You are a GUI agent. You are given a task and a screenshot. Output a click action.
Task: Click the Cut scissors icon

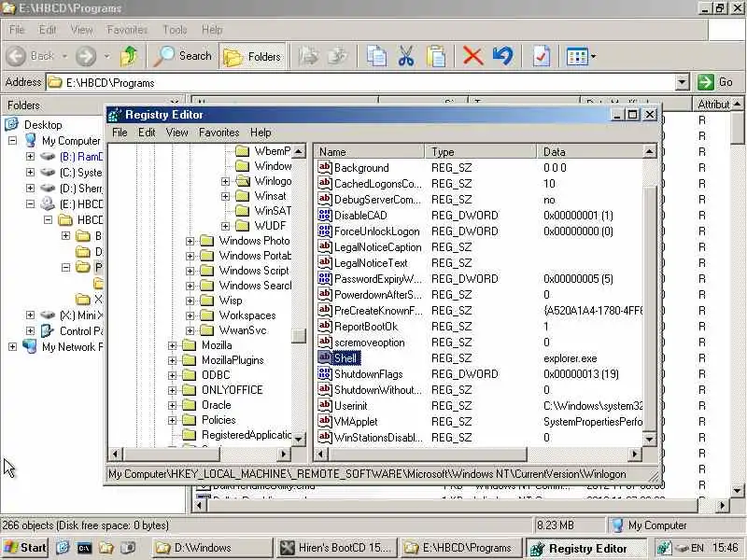(x=406, y=56)
